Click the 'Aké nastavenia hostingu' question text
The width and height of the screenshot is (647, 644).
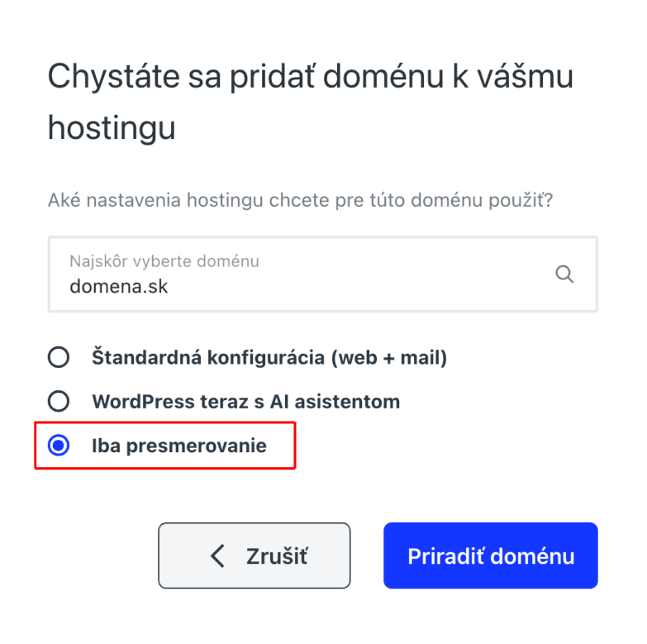(300, 200)
